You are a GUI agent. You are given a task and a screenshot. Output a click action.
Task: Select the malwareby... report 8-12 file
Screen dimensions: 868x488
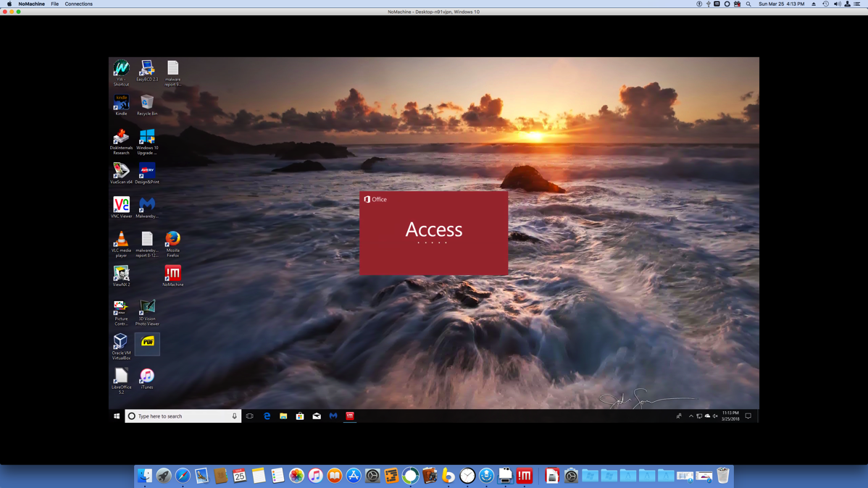(x=146, y=244)
